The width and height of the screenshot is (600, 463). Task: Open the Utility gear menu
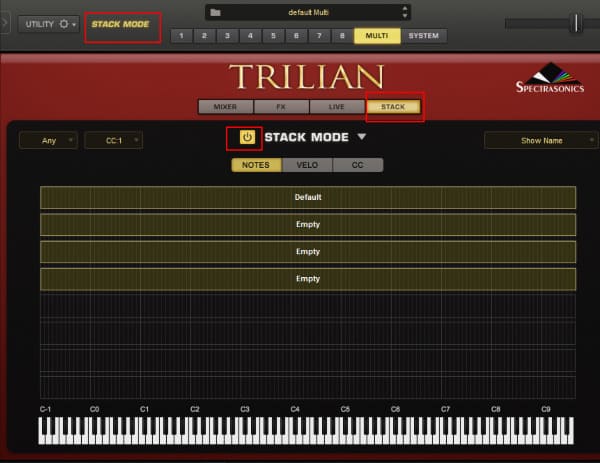tap(49, 24)
